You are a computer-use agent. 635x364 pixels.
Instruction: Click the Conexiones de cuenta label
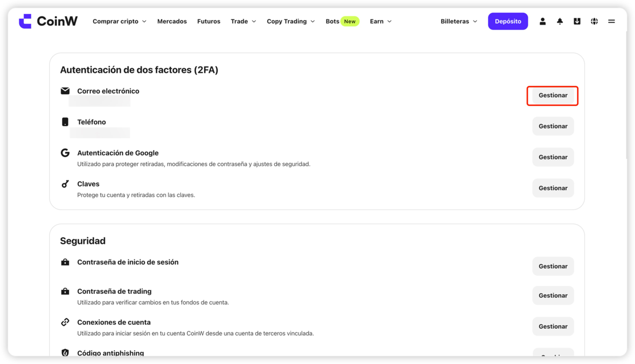click(114, 322)
